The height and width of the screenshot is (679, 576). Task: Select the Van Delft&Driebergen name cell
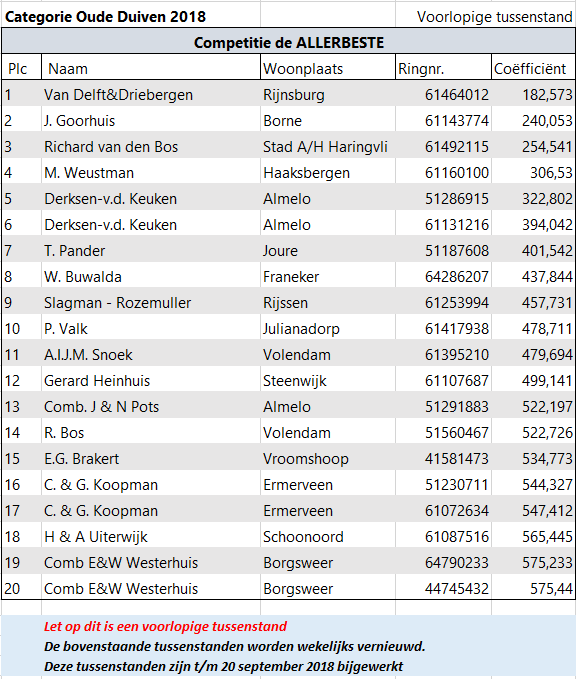click(x=151, y=94)
